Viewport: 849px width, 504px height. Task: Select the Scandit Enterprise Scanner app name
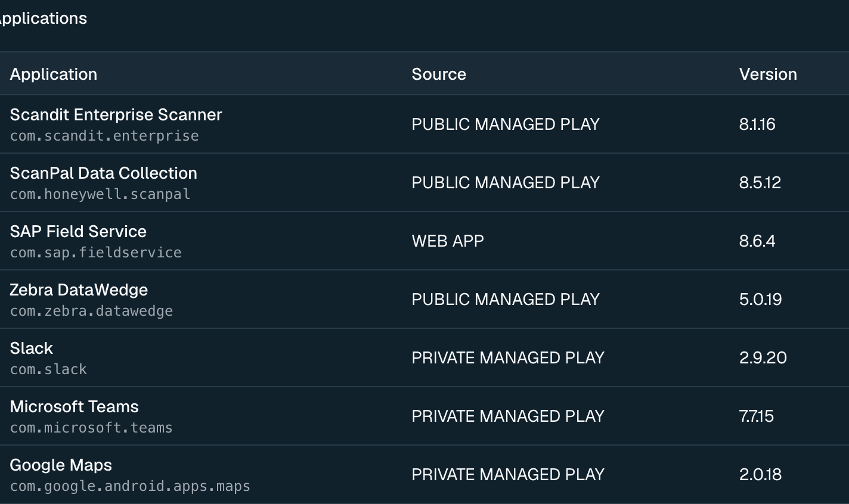(116, 114)
